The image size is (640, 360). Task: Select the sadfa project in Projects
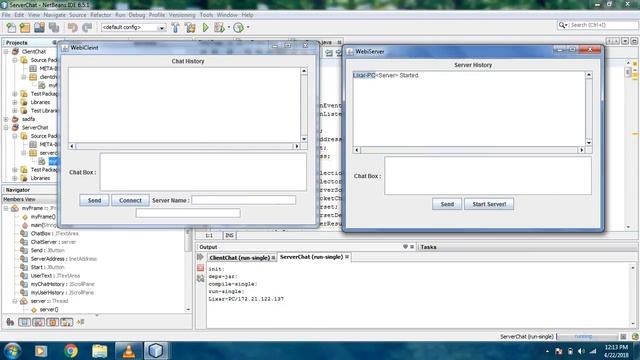click(x=28, y=119)
